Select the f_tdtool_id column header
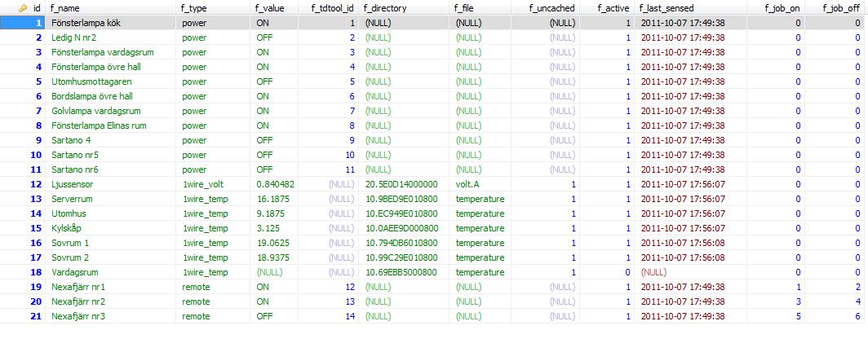 pyautogui.click(x=333, y=8)
